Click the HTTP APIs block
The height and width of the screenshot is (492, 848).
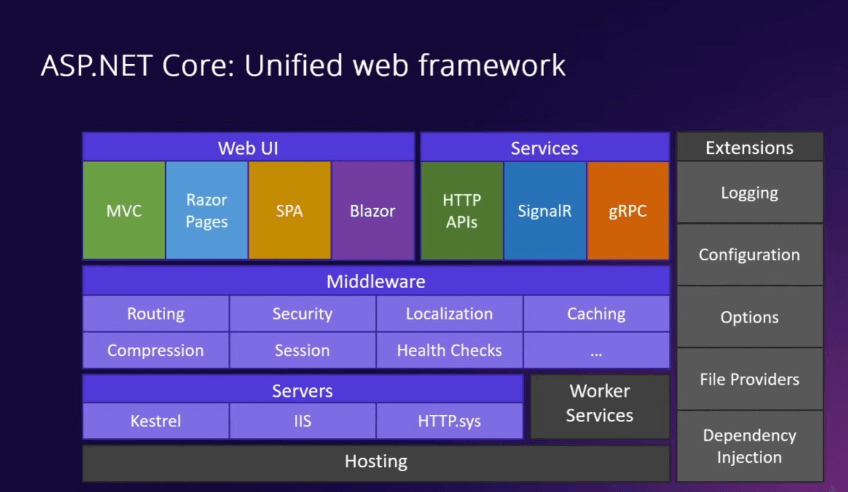[461, 211]
